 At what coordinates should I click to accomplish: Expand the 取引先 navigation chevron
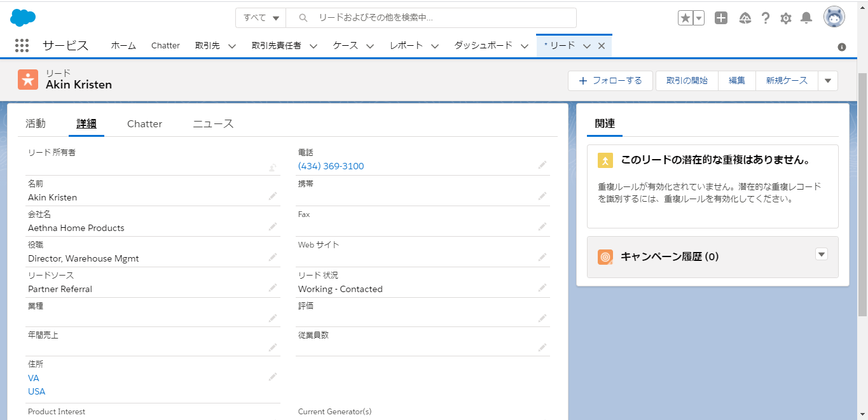coord(231,46)
